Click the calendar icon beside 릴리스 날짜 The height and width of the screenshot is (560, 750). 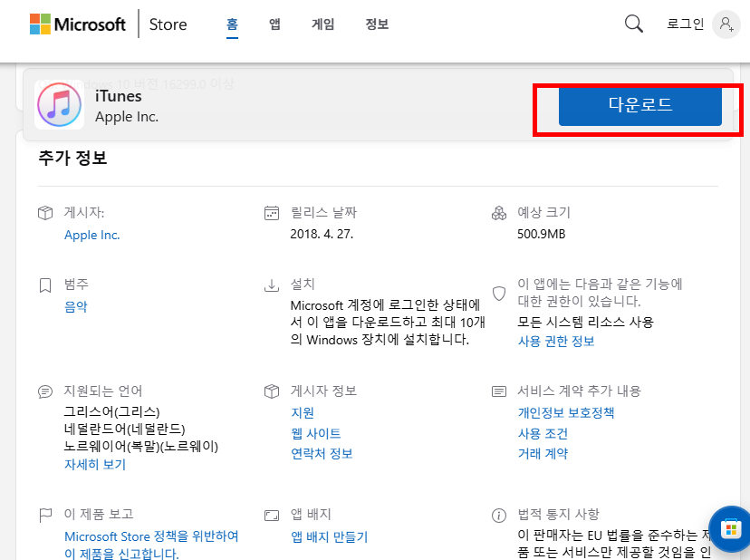272,213
